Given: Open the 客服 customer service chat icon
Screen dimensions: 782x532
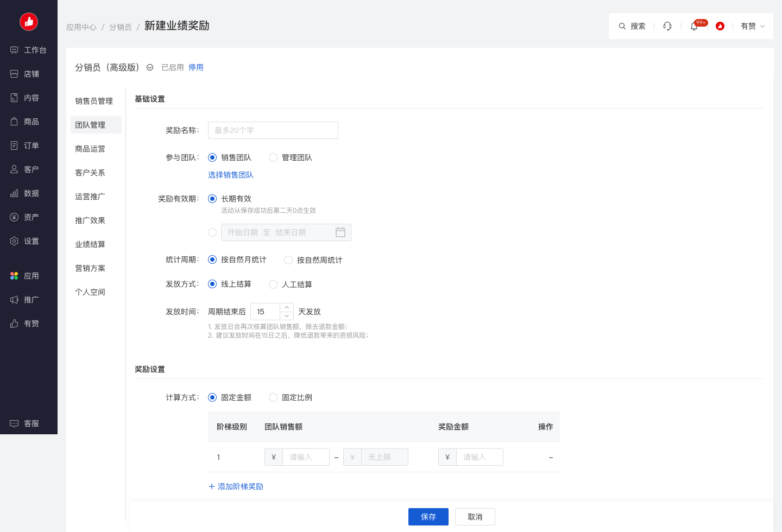Looking at the screenshot, I should 14,423.
